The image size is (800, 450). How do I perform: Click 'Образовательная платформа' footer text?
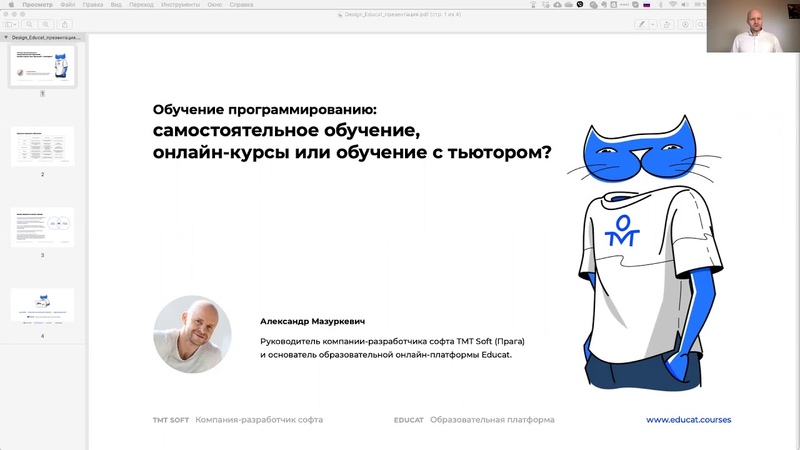(492, 420)
